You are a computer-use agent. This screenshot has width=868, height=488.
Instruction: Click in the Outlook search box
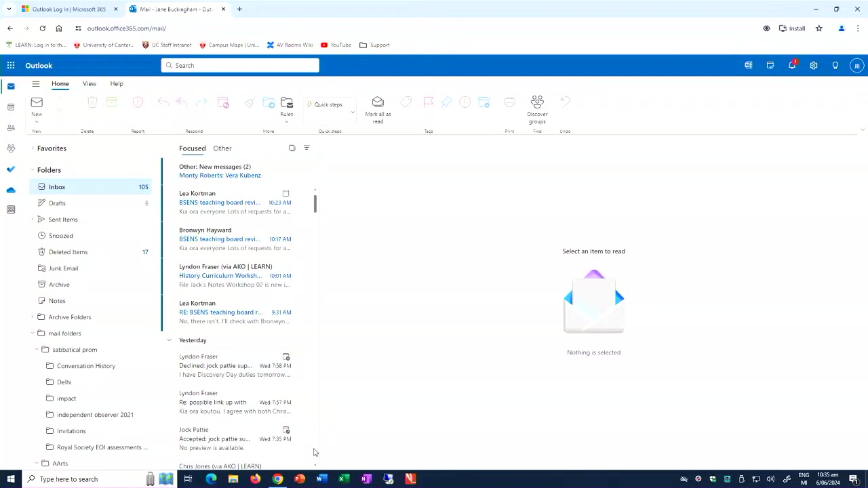tap(240, 66)
